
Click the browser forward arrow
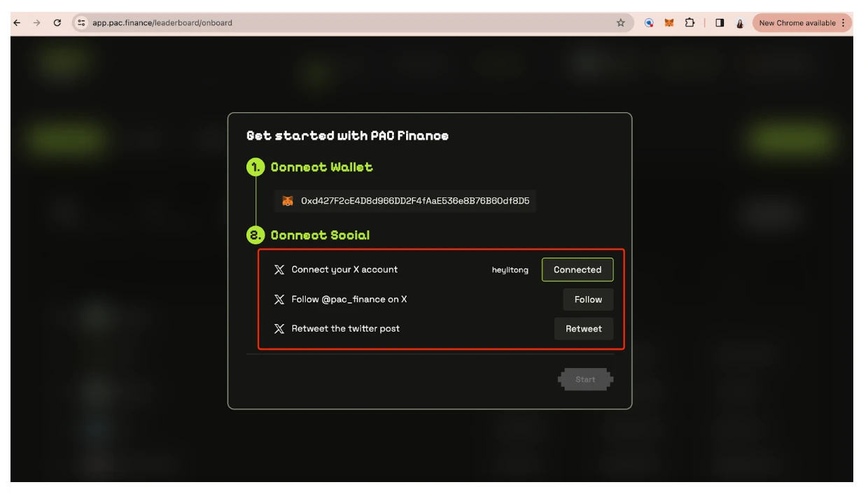(37, 23)
